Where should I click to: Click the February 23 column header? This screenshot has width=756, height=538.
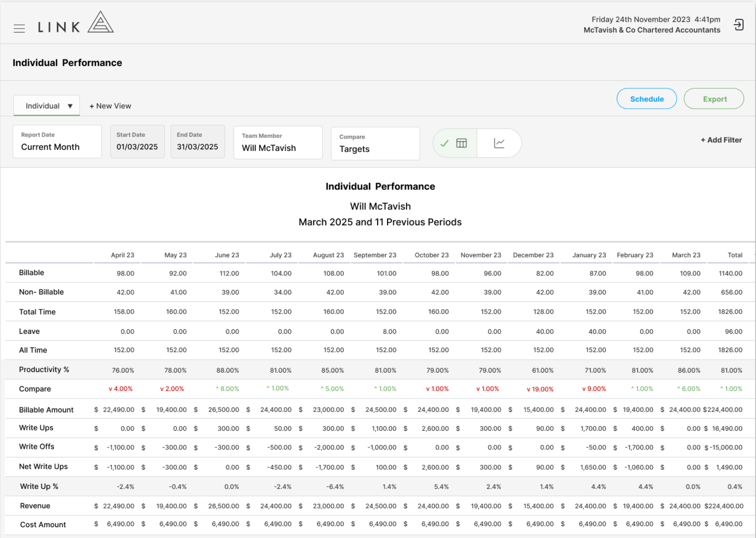click(x=635, y=255)
